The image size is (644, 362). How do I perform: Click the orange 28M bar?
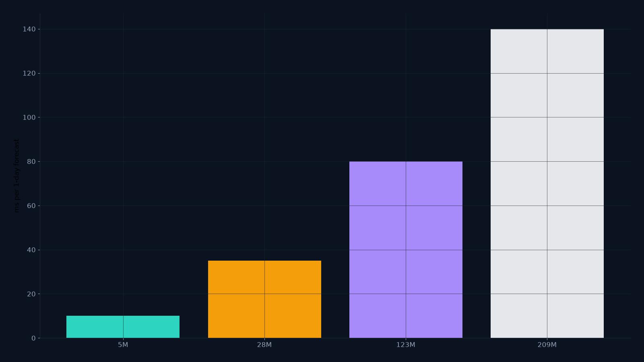pos(264,299)
